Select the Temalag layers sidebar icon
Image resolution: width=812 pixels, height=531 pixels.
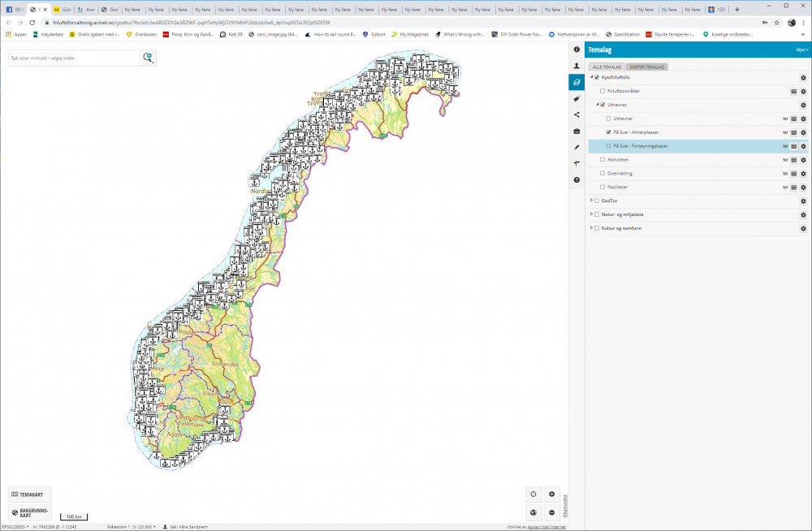(x=577, y=82)
